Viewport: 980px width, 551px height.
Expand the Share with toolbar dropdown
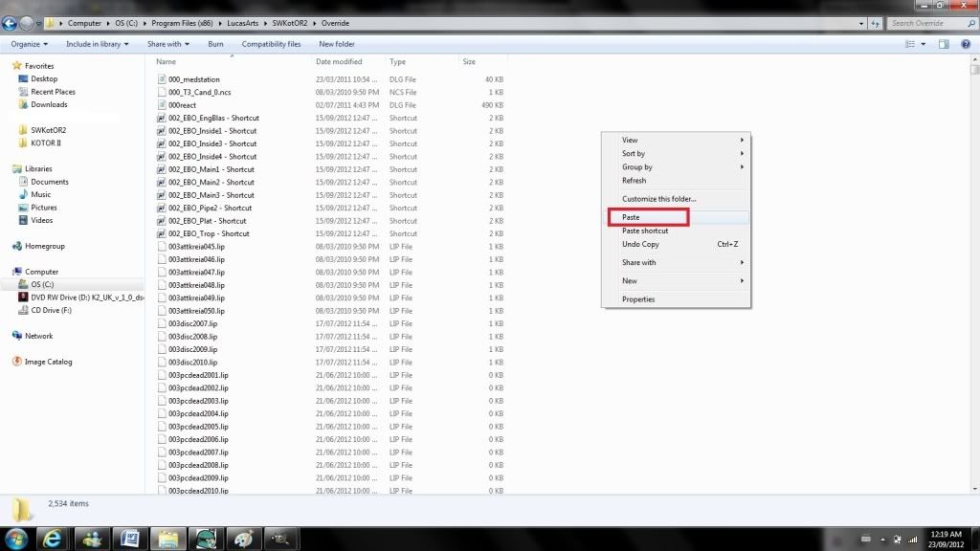[167, 44]
